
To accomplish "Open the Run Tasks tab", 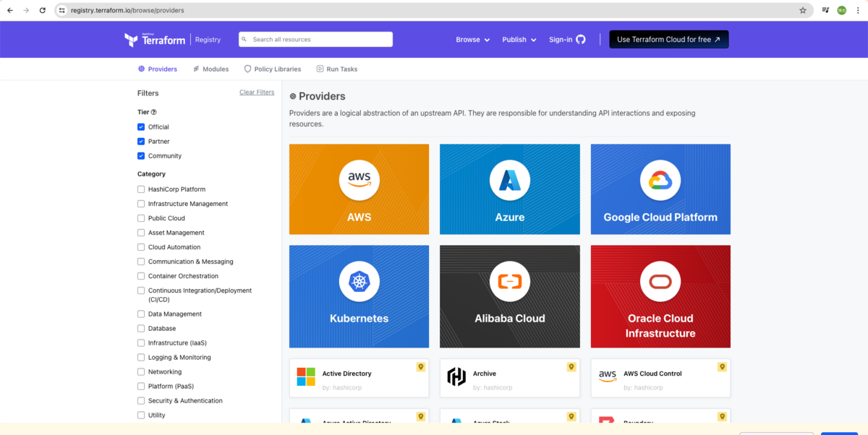I will (337, 69).
